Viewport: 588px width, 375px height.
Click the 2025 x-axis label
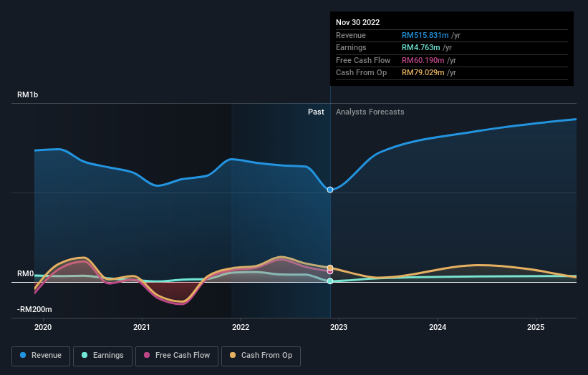pos(536,327)
